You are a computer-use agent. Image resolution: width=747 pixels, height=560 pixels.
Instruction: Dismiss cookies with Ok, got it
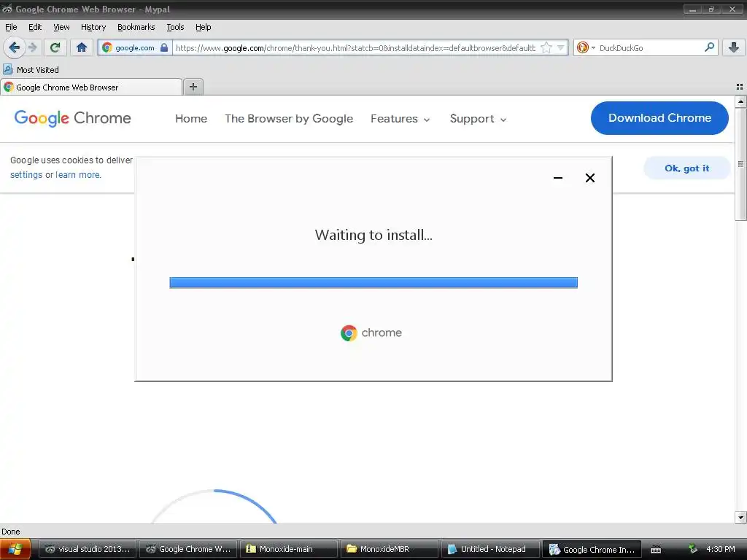coord(686,168)
